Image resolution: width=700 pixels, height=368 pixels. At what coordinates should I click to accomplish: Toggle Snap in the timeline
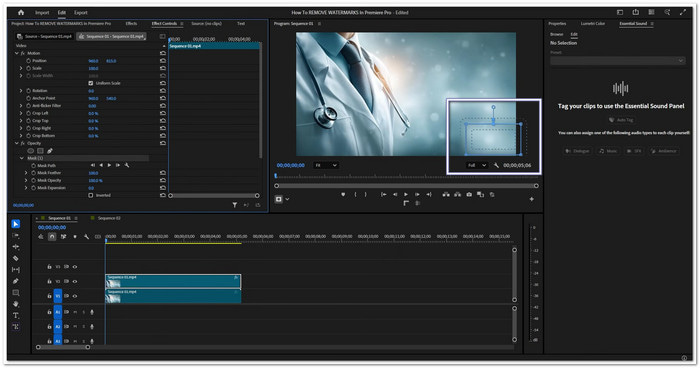pos(52,237)
